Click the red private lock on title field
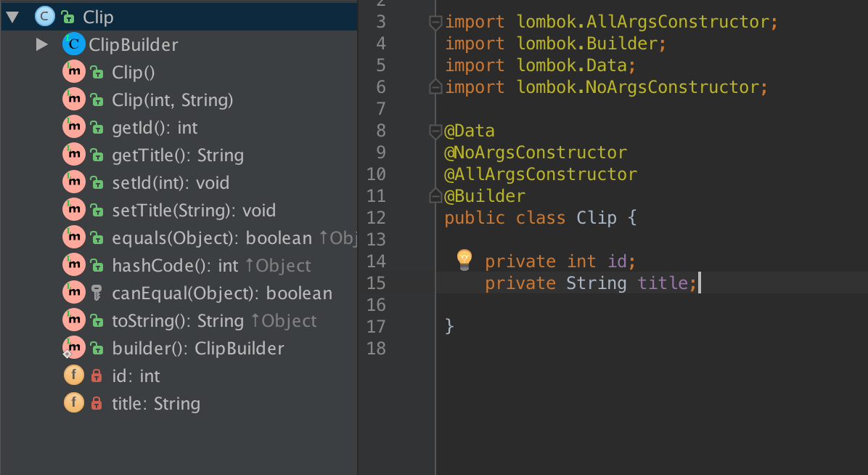The image size is (868, 475). coord(97,404)
